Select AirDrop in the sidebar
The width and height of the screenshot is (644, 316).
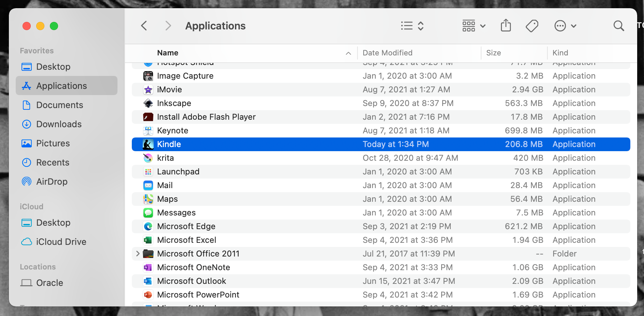(x=52, y=182)
